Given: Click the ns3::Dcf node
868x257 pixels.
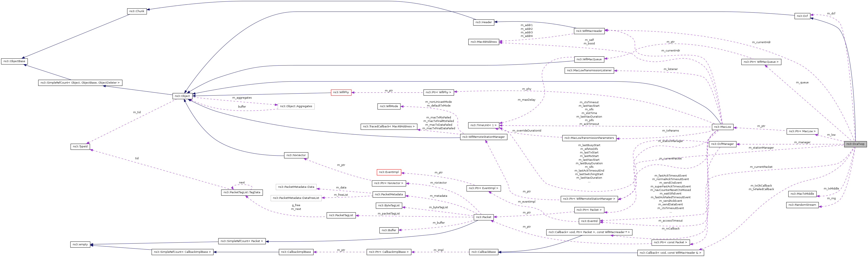Looking at the screenshot, I should [x=802, y=16].
